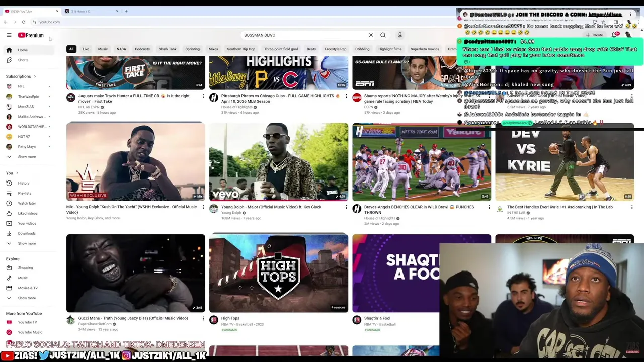Image resolution: width=644 pixels, height=362 pixels.
Task: Open Shorts in the sidebar
Action: tap(29, 60)
